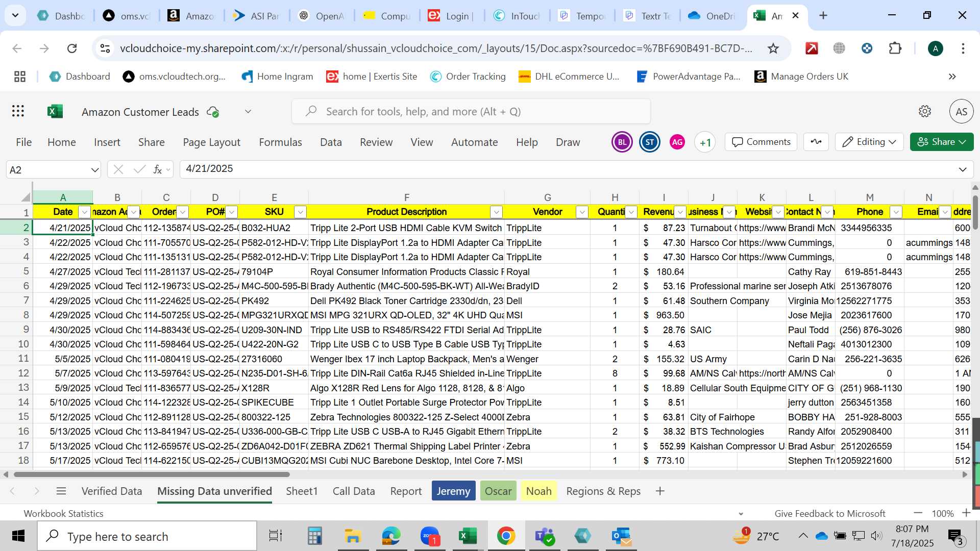Open the settings gear in Excel header
Viewport: 980px width, 551px height.
[x=925, y=111]
